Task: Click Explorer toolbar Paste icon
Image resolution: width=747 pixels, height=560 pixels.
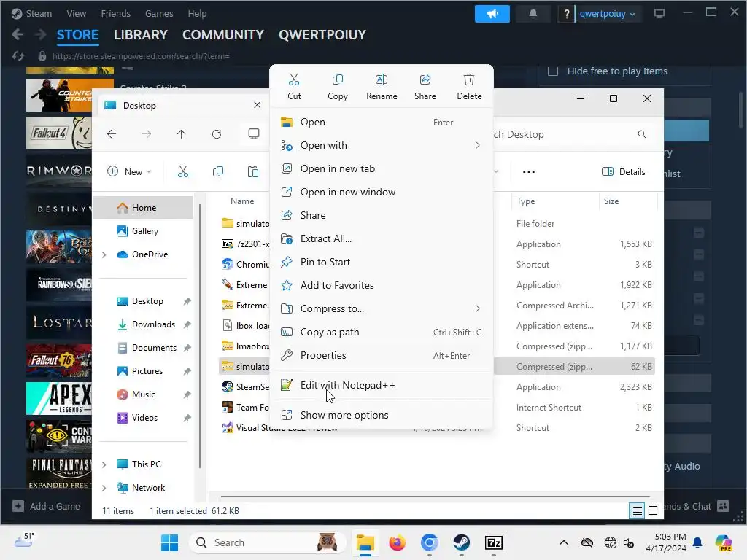Action: pos(253,171)
